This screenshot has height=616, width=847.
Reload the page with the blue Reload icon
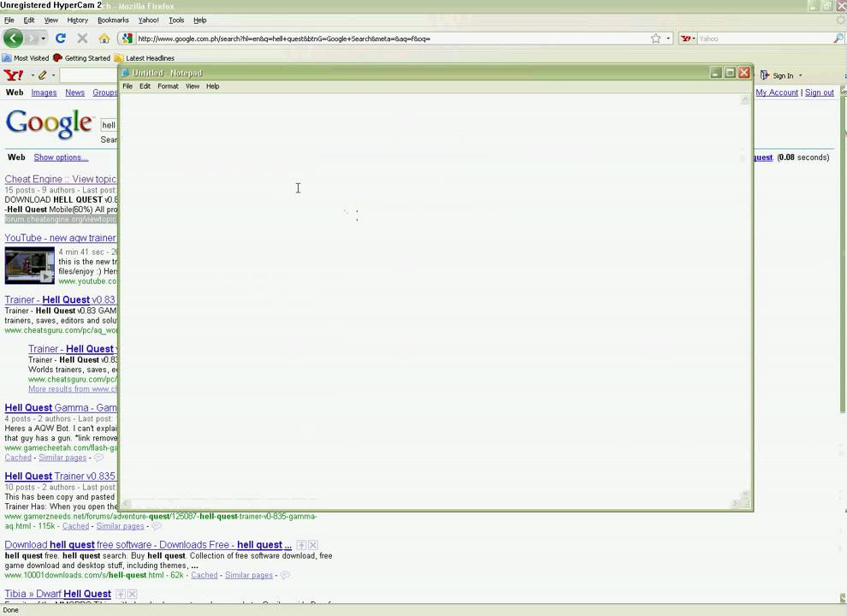click(x=61, y=38)
